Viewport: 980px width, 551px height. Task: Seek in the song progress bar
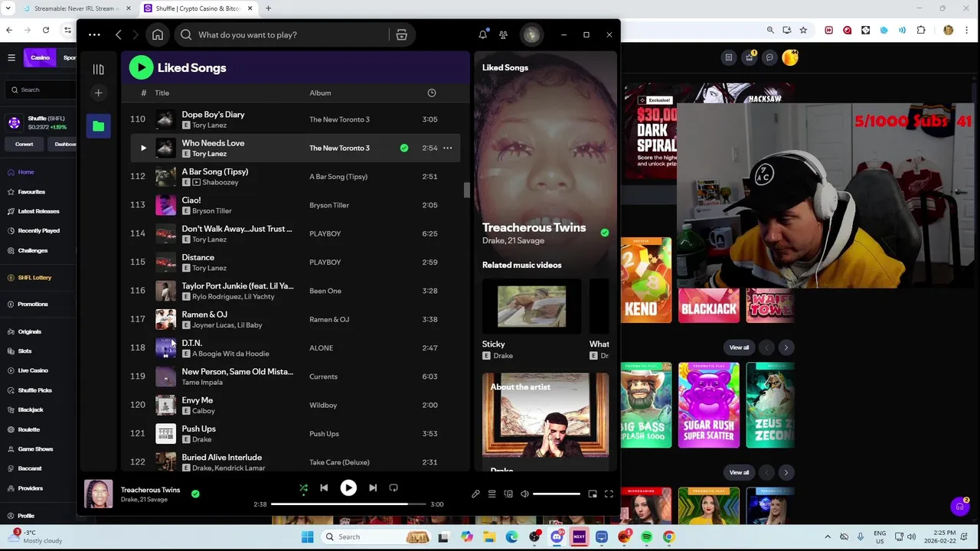point(348,504)
